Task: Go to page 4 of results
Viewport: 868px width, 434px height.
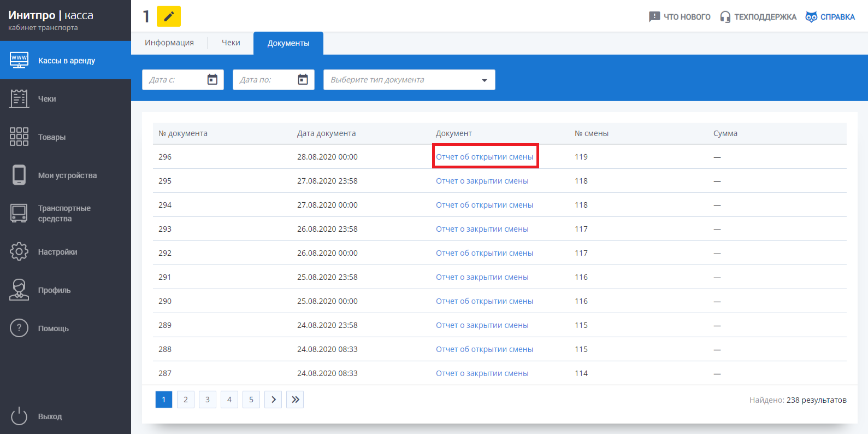Action: click(x=229, y=400)
